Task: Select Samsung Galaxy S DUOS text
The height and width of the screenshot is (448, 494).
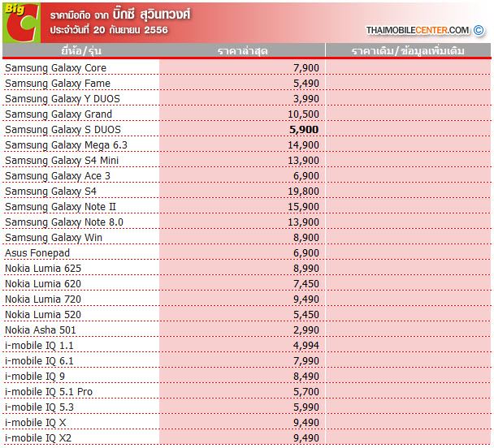Action: [x=63, y=130]
